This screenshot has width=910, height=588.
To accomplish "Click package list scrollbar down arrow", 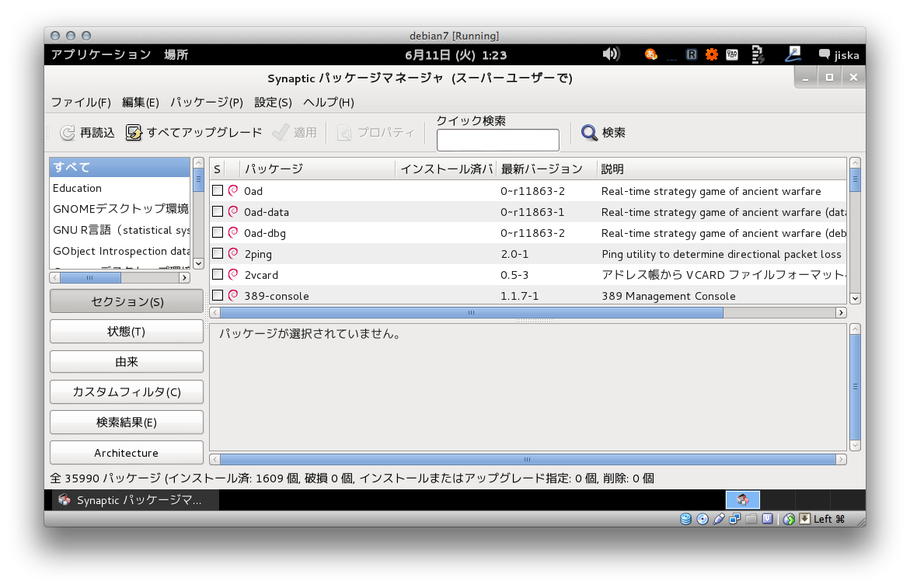I will (x=855, y=298).
